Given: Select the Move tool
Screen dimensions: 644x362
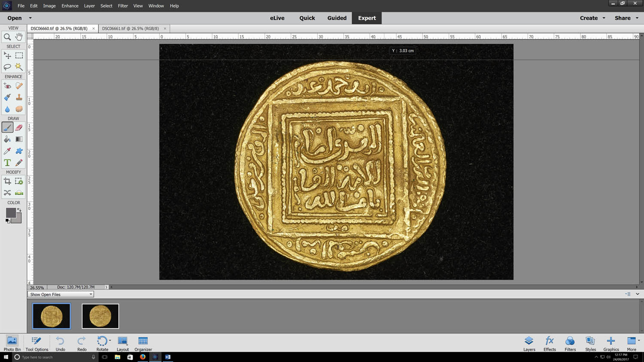Looking at the screenshot, I should (x=7, y=55).
